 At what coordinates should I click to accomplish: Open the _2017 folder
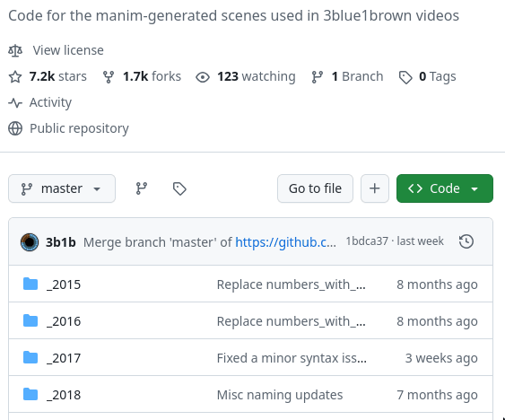(x=64, y=358)
